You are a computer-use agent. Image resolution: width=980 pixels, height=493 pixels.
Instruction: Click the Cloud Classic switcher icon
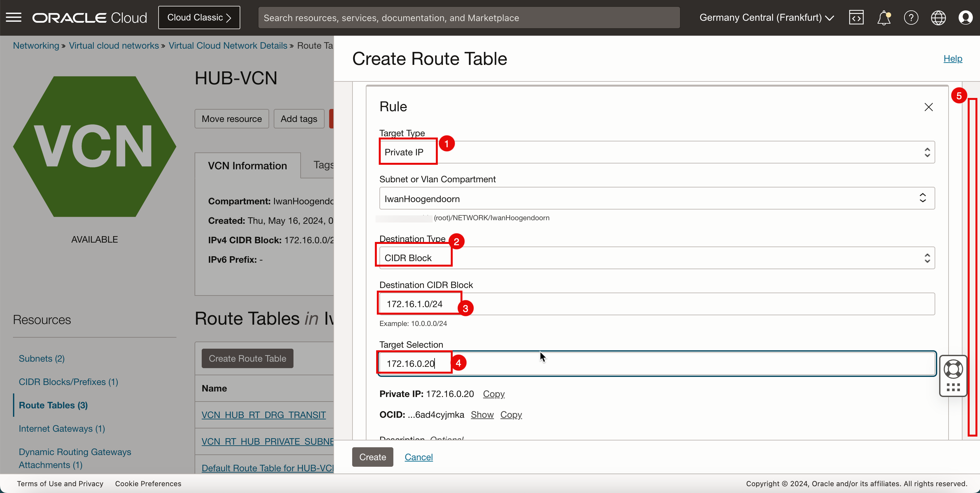199,18
